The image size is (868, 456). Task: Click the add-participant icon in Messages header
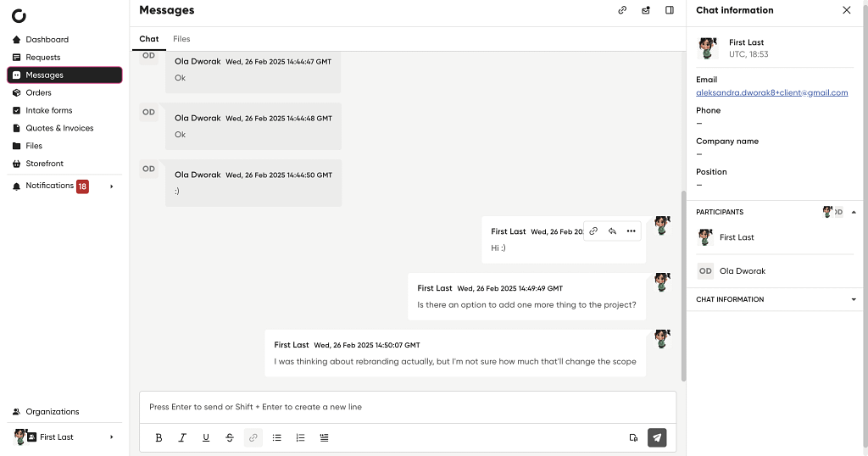646,10
